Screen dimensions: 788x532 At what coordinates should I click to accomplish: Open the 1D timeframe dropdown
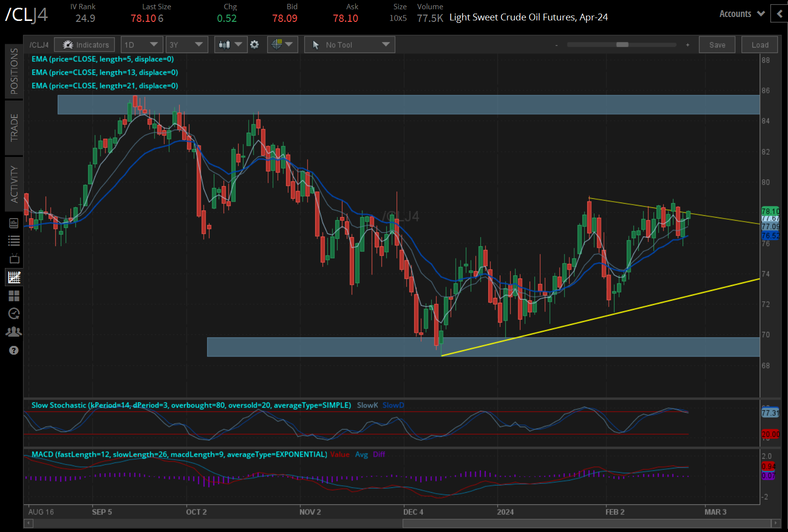coord(141,44)
